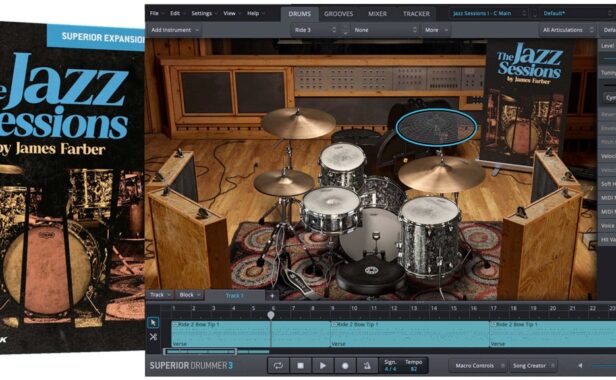Click the hi-hat cymbals on the kit

point(284,183)
